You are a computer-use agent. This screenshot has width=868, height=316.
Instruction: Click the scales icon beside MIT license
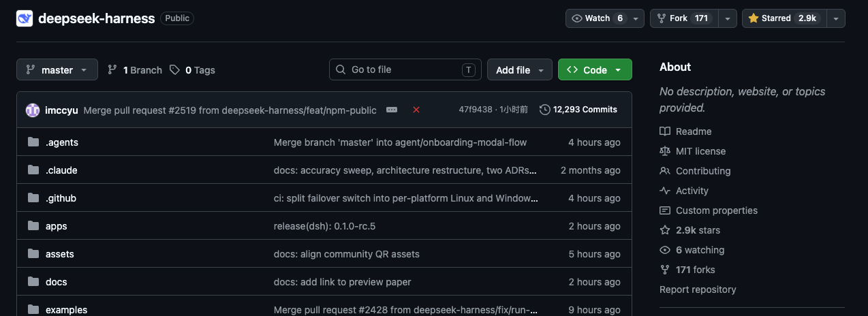click(665, 151)
